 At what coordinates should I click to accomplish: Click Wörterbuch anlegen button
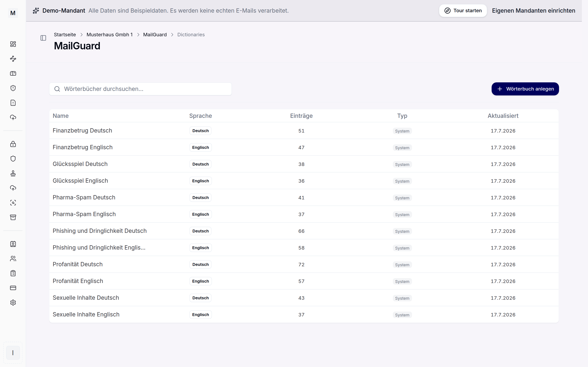pos(525,89)
